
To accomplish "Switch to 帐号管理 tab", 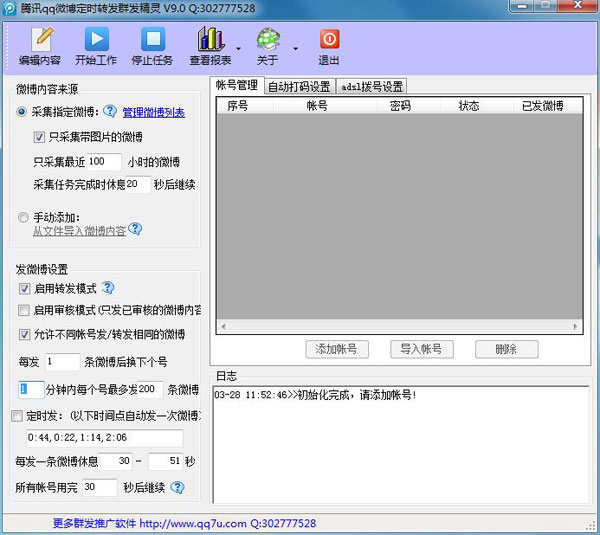I will (x=237, y=85).
